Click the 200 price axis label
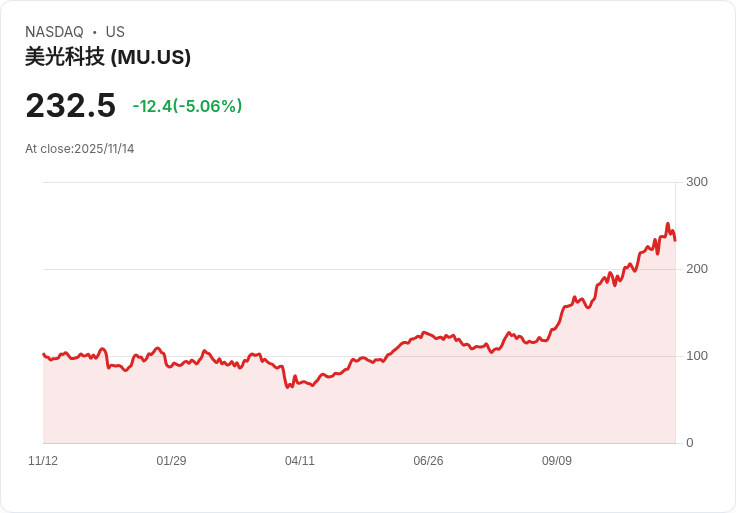The height and width of the screenshot is (513, 736). (x=697, y=269)
